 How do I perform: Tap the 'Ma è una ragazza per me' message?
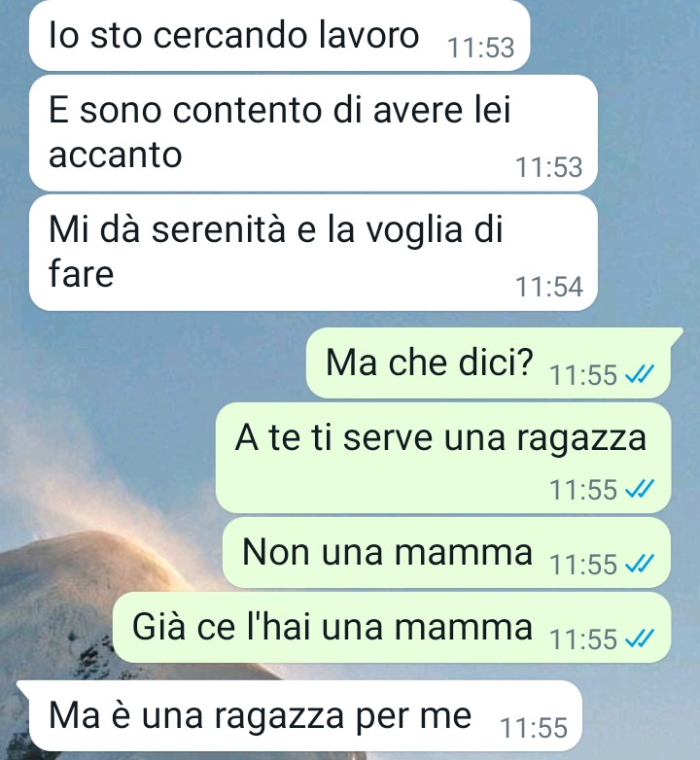click(x=300, y=716)
